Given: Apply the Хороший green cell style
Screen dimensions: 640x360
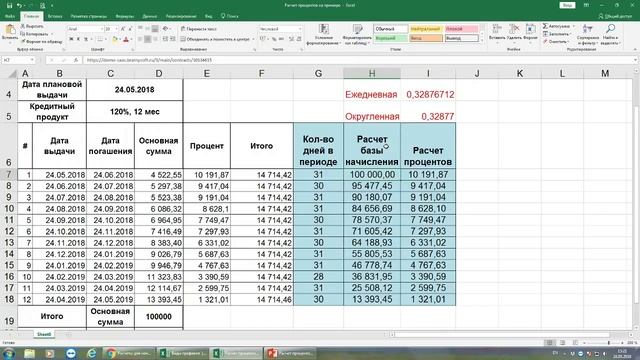Looking at the screenshot, I should (390, 38).
